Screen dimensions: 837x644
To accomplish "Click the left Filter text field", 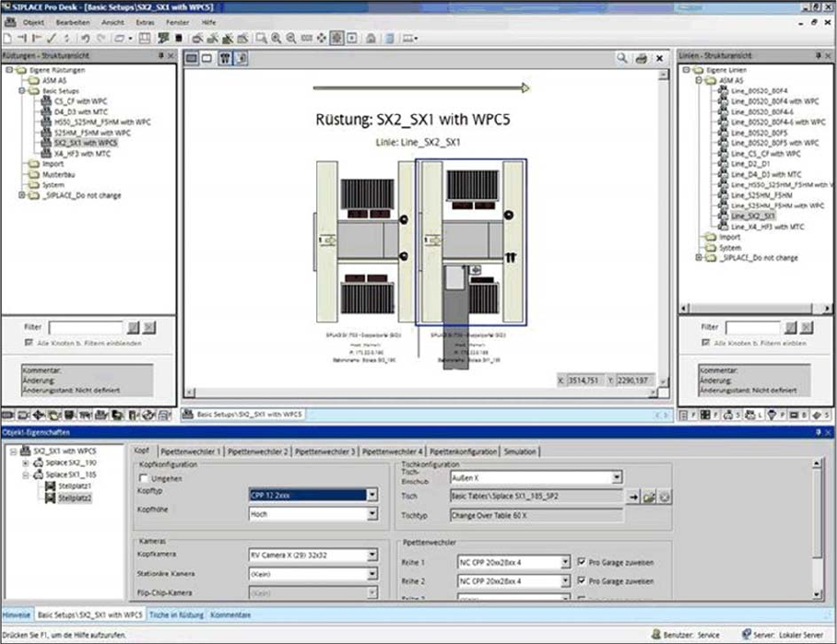I will click(86, 327).
